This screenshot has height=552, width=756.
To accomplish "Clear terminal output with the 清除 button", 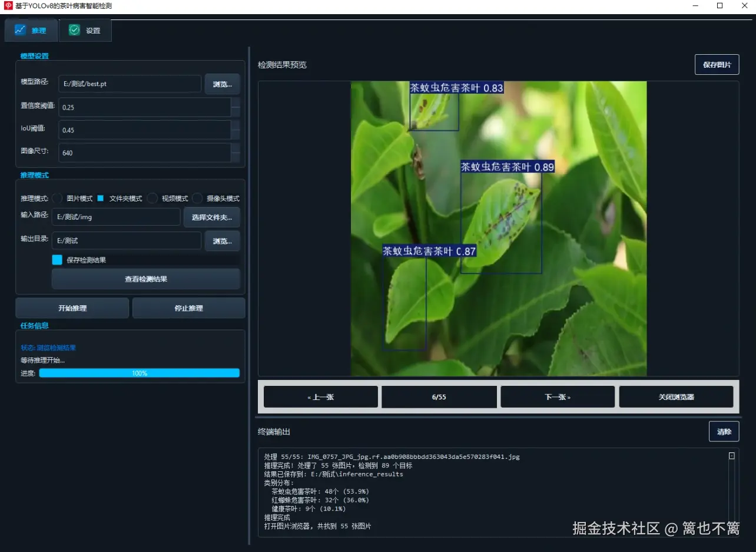I will 724,431.
